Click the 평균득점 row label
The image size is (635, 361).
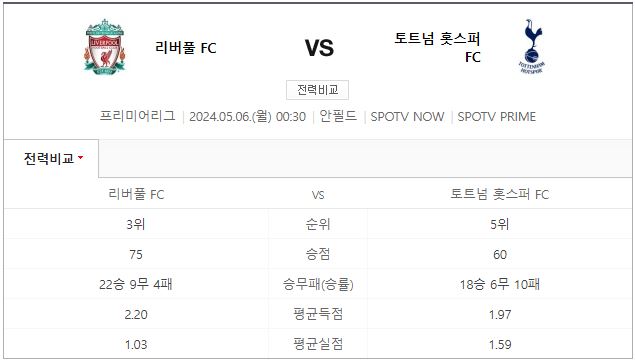tap(318, 314)
